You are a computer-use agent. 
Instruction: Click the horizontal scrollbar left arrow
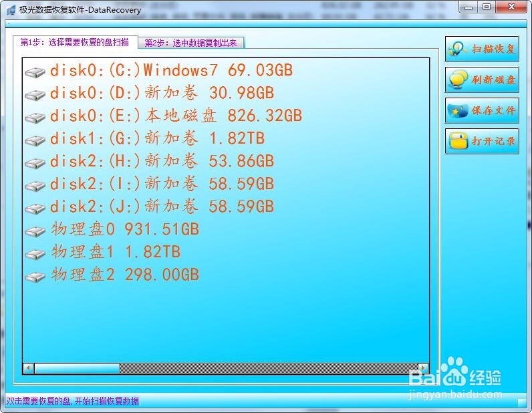click(x=29, y=368)
